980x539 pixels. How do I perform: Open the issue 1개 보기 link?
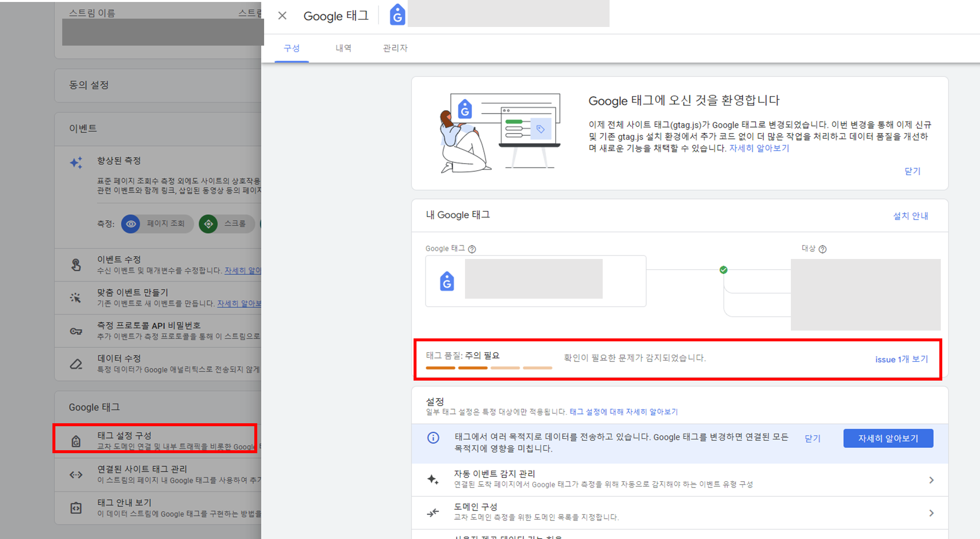(902, 359)
